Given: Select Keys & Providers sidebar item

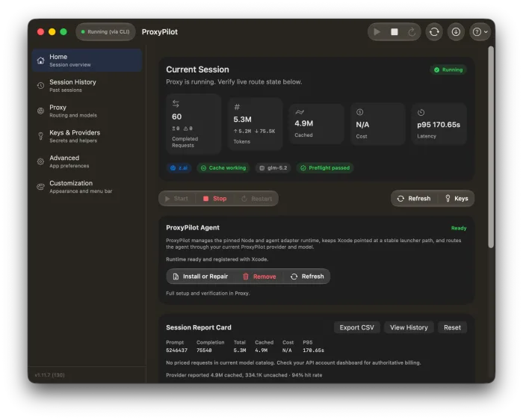Looking at the screenshot, I should pos(87,136).
